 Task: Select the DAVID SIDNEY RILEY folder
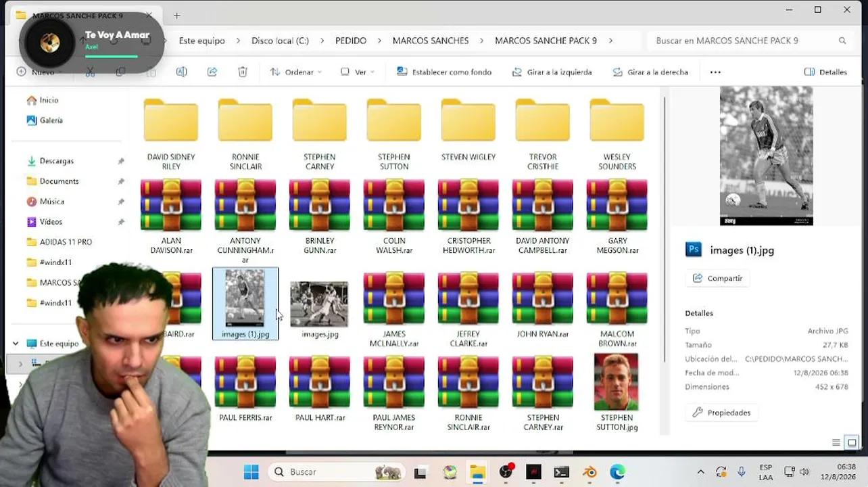point(171,134)
